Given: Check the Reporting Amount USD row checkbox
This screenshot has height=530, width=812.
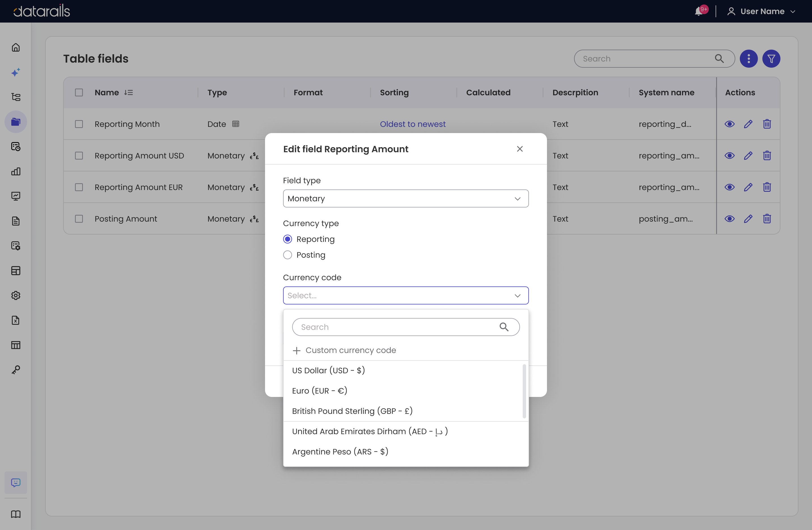Looking at the screenshot, I should [79, 156].
